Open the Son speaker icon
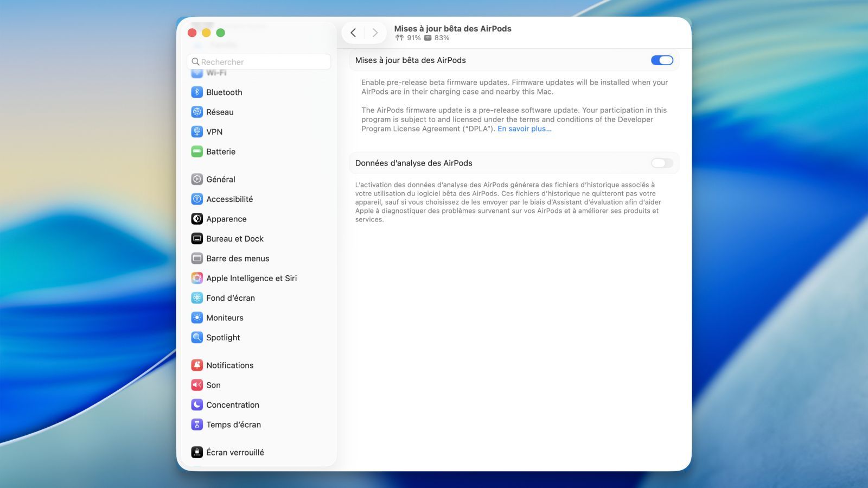 [x=197, y=385]
